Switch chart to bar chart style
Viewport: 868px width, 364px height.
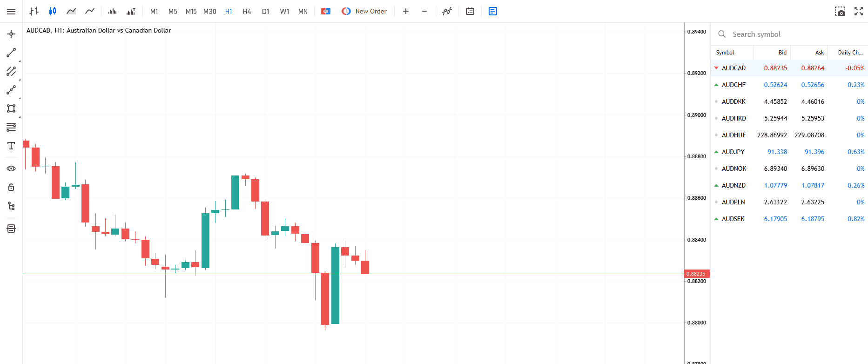pos(34,11)
